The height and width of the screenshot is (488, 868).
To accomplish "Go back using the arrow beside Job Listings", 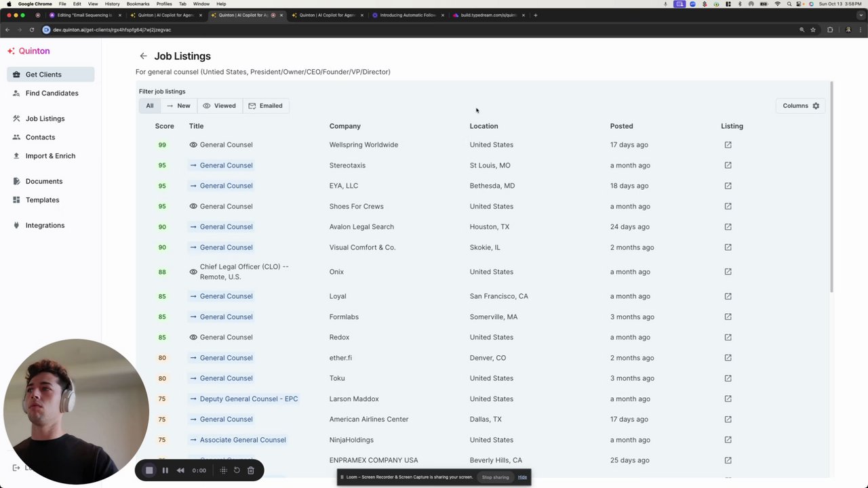I will click(x=143, y=56).
